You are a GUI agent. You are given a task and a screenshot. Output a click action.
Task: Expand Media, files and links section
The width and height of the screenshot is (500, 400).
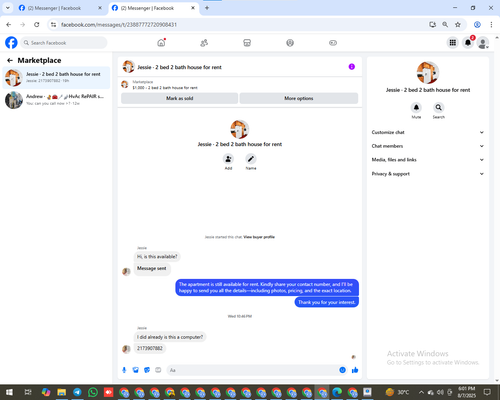pyautogui.click(x=428, y=160)
